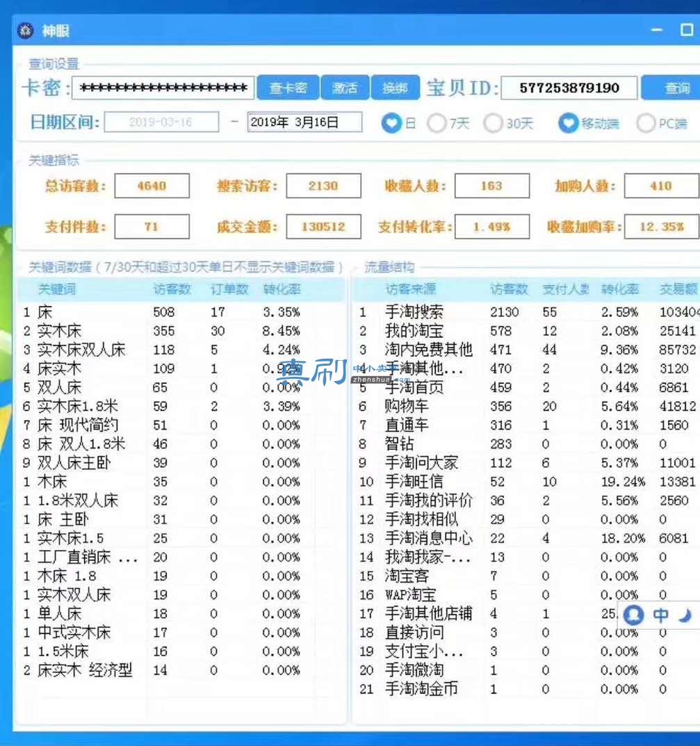Click the 激活 activate button
The height and width of the screenshot is (746, 700).
pyautogui.click(x=345, y=88)
